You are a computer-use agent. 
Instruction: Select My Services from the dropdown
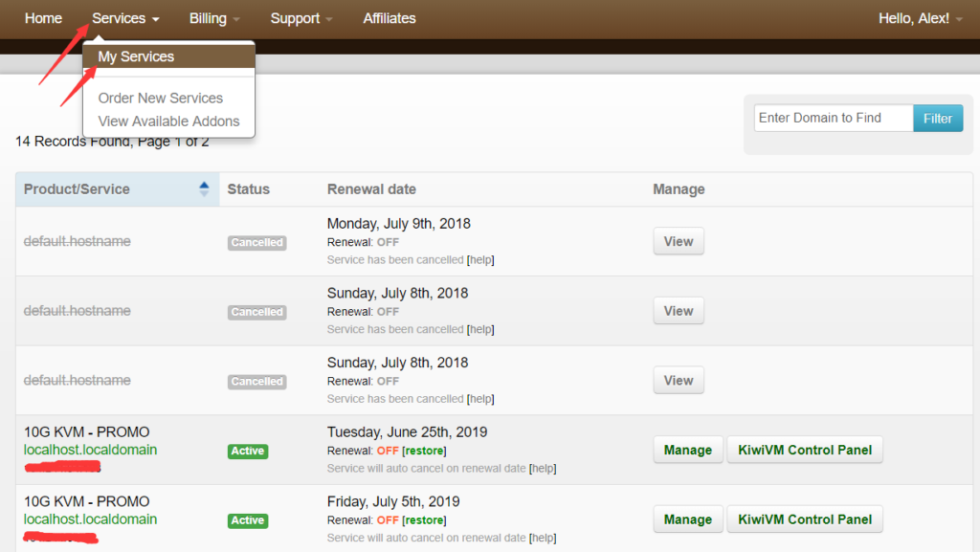(136, 56)
